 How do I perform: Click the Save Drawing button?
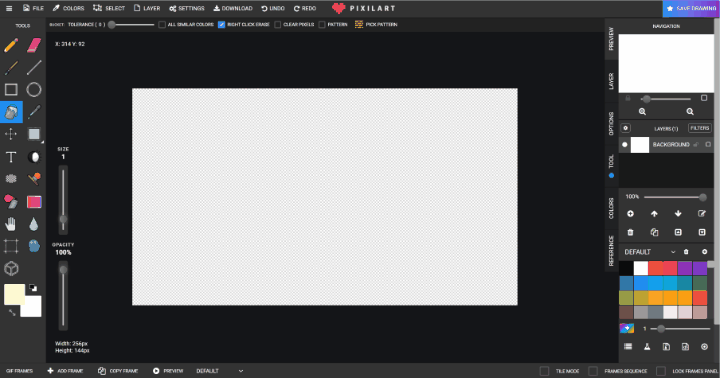[691, 8]
